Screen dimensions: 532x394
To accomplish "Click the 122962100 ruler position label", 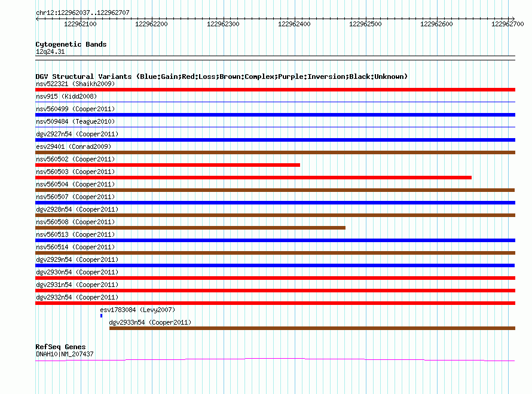I will point(80,24).
